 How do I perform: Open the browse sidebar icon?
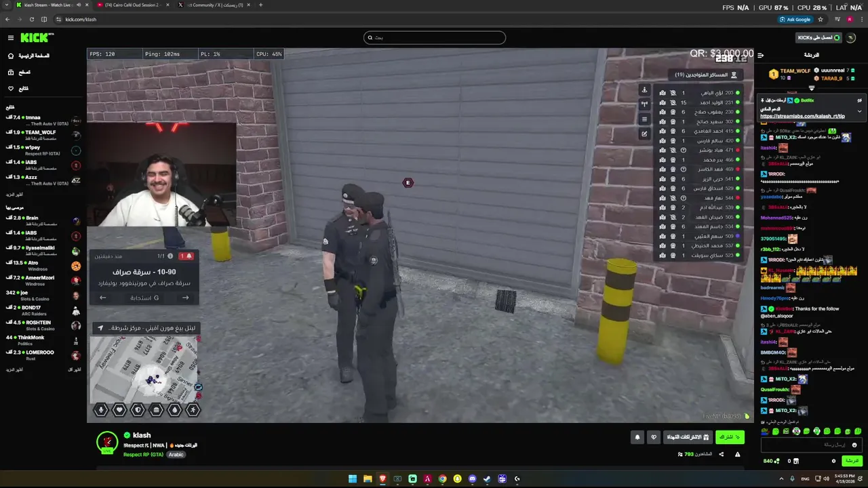[x=11, y=72]
